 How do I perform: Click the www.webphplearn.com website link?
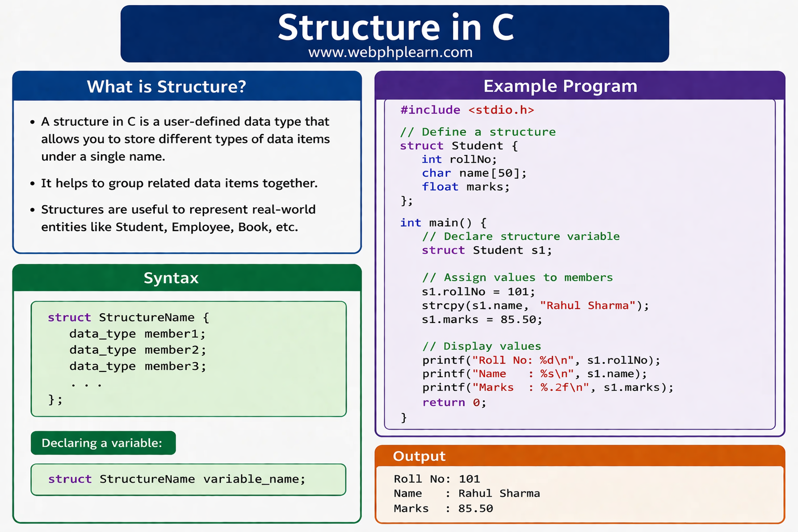click(390, 52)
